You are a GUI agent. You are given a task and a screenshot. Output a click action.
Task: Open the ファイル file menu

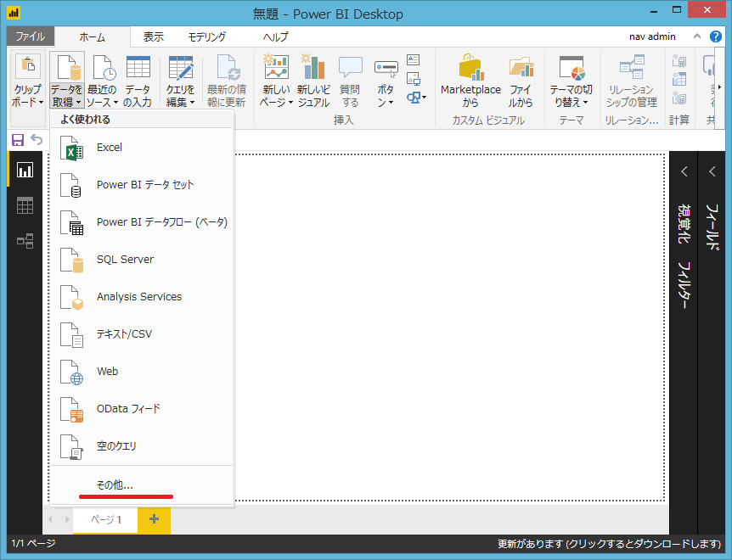[x=31, y=36]
